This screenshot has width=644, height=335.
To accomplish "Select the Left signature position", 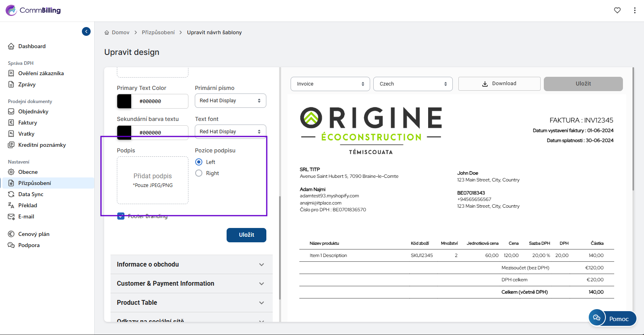I will [199, 162].
